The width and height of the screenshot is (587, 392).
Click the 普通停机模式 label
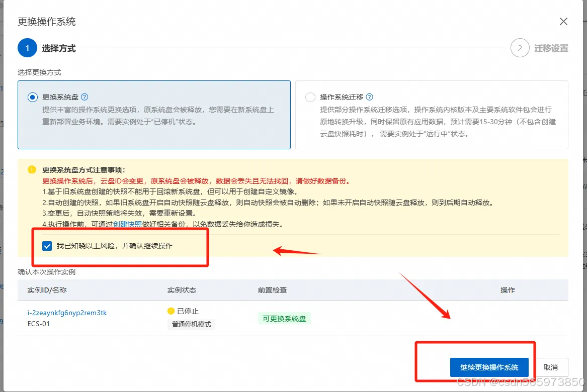click(x=191, y=324)
